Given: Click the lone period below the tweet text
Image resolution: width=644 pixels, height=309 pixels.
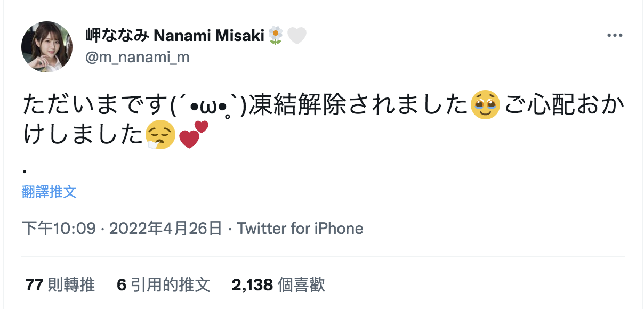Looking at the screenshot, I should 25,172.
